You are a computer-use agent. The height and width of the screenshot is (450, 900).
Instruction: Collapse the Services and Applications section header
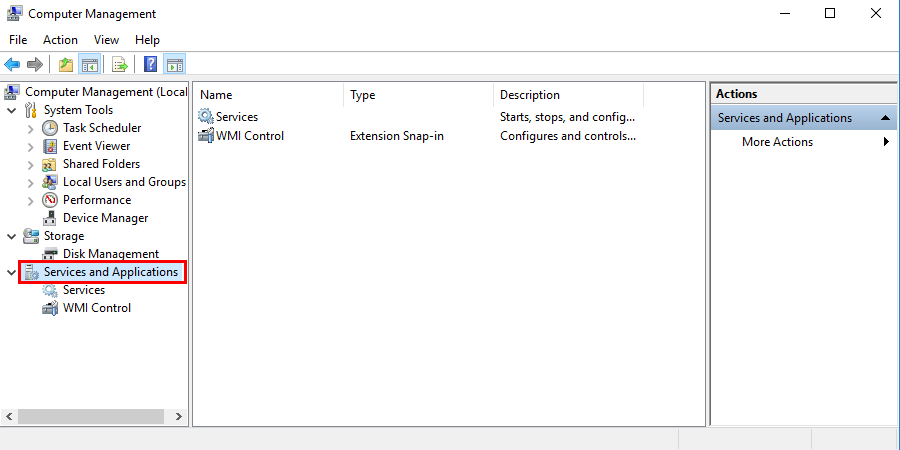[x=887, y=118]
